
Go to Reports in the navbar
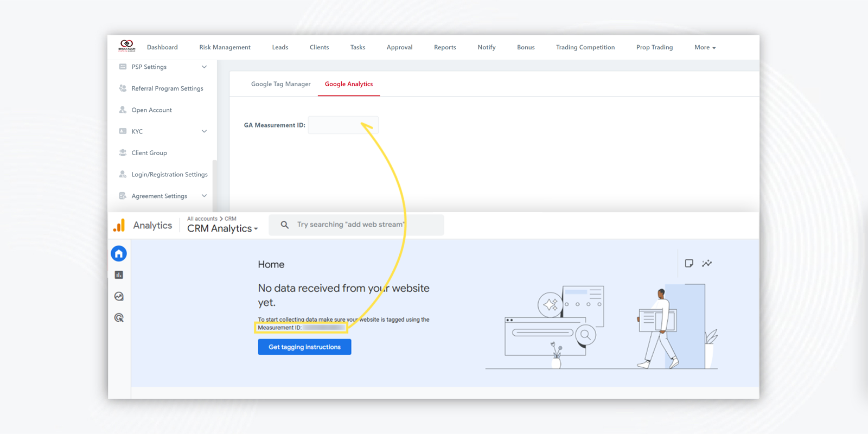click(445, 47)
